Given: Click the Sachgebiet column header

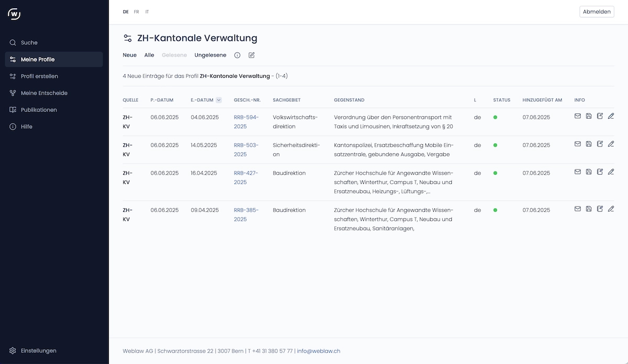Looking at the screenshot, I should (x=287, y=100).
